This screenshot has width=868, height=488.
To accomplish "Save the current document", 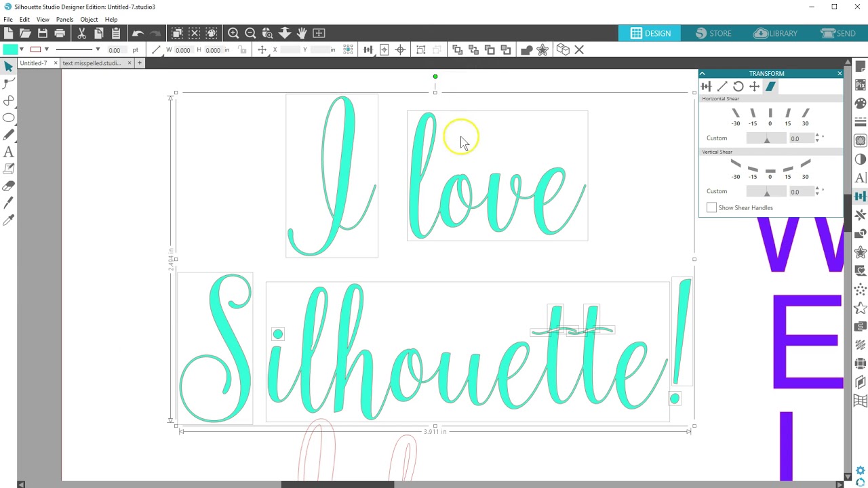I will tap(43, 33).
